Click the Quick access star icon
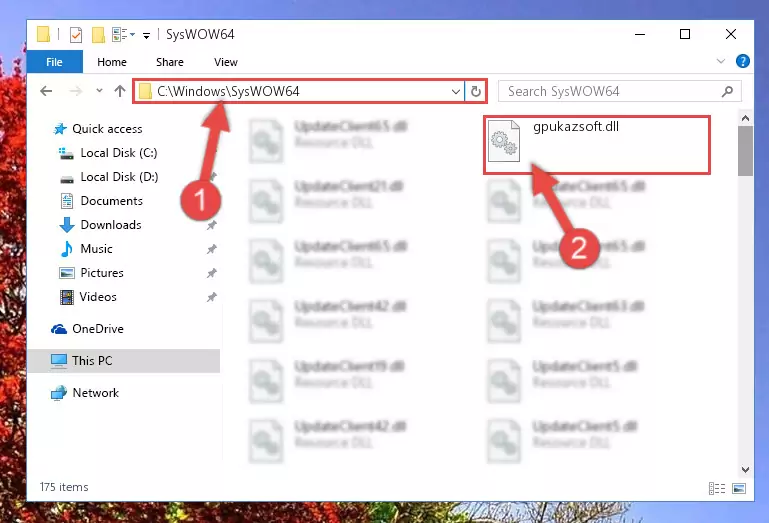This screenshot has height=523, width=769. (x=60, y=129)
